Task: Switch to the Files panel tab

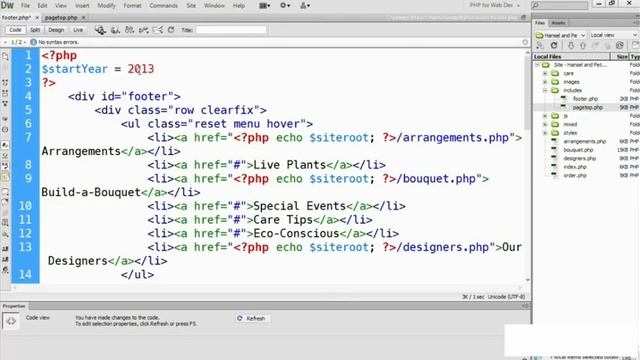Action: coord(540,23)
